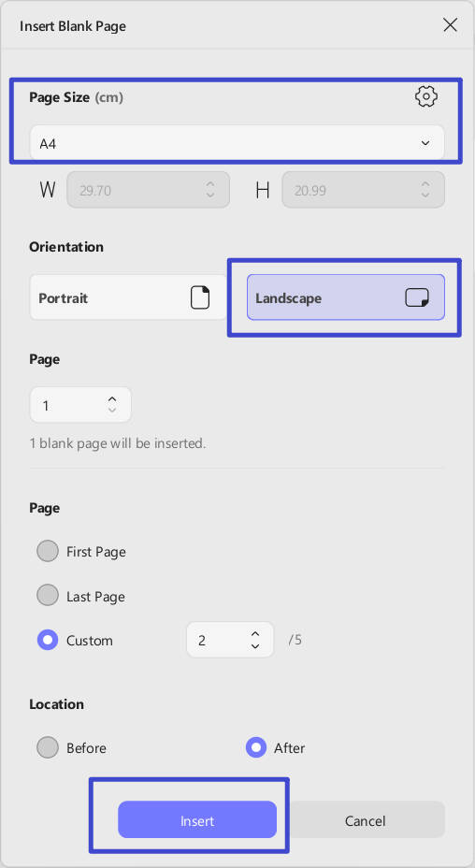Click the 'Page Size (cm)' label
Screen dimensions: 475x868
click(76, 97)
